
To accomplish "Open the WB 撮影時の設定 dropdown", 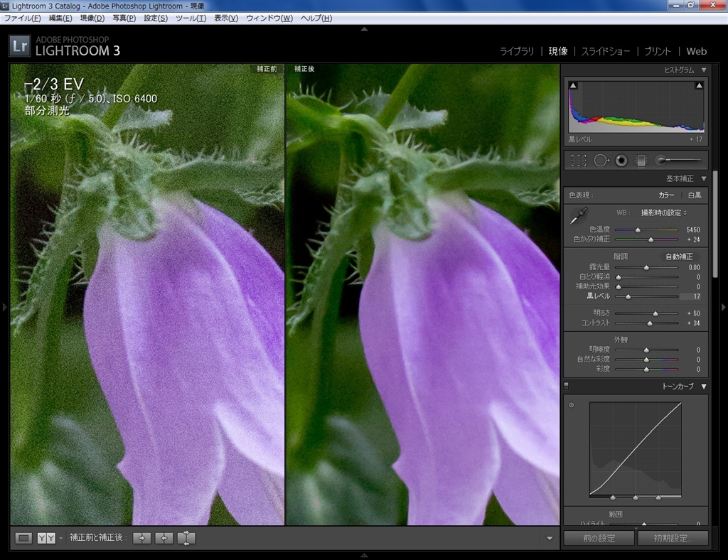I will coord(664,212).
